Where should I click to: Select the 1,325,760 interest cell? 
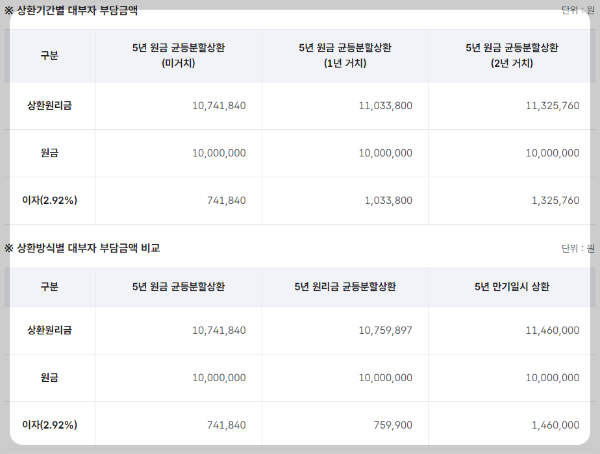click(555, 200)
